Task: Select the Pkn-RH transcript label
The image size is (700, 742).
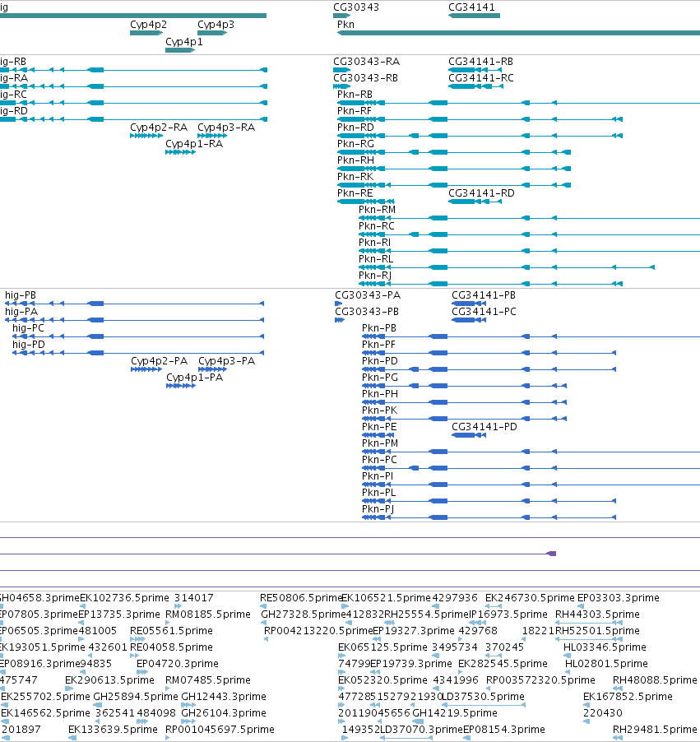Action: point(355,160)
